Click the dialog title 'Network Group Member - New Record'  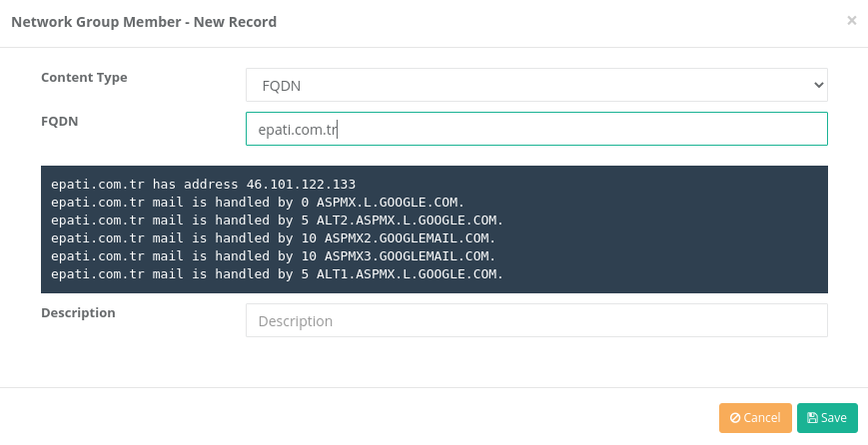[144, 22]
